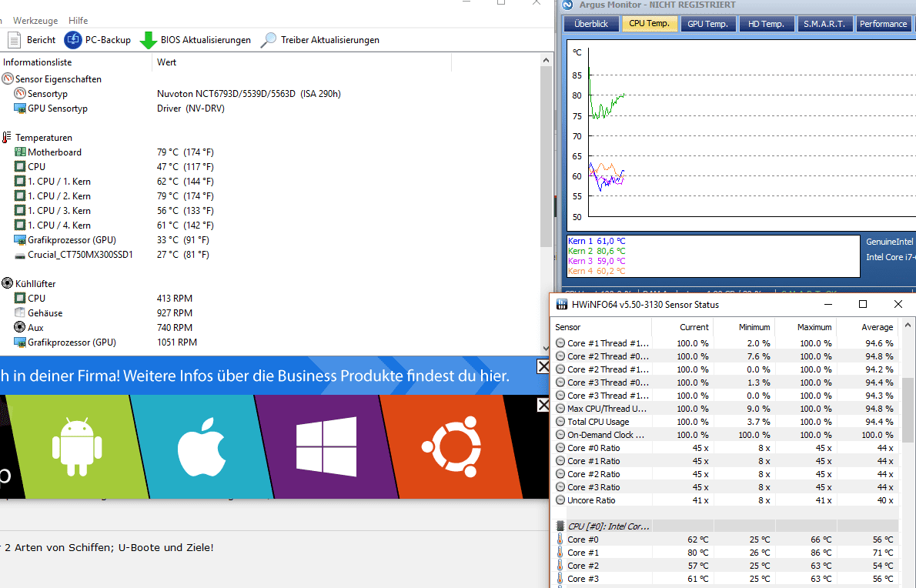Open the GPU Temp. tab in Argus Monitor
The width and height of the screenshot is (916, 588).
(x=707, y=24)
